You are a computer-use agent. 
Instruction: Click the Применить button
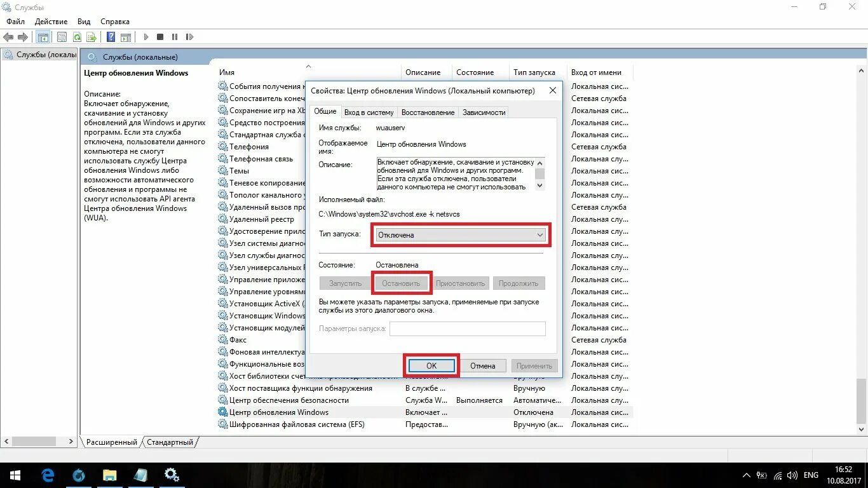[534, 365]
